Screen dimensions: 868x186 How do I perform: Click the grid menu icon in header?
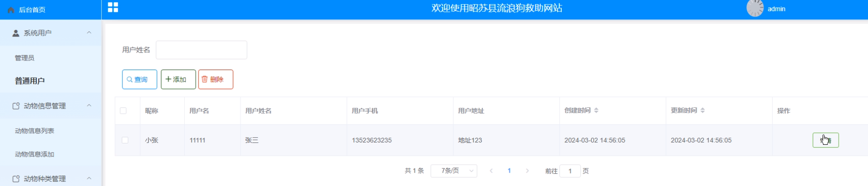(x=113, y=7)
